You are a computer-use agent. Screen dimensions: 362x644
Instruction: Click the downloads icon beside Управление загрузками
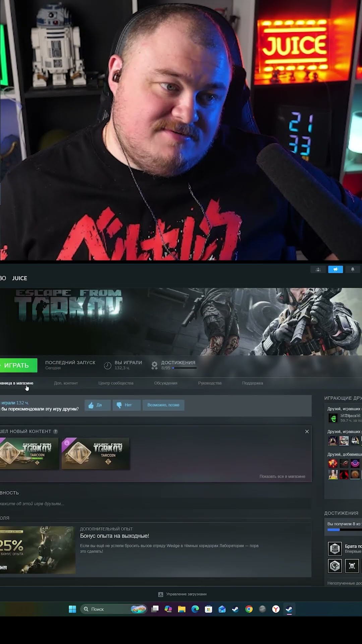click(161, 594)
